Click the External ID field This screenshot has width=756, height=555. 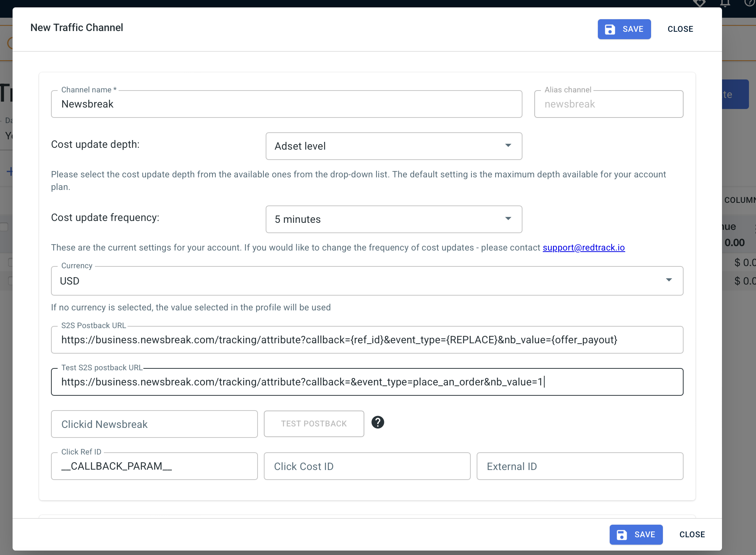(x=580, y=466)
